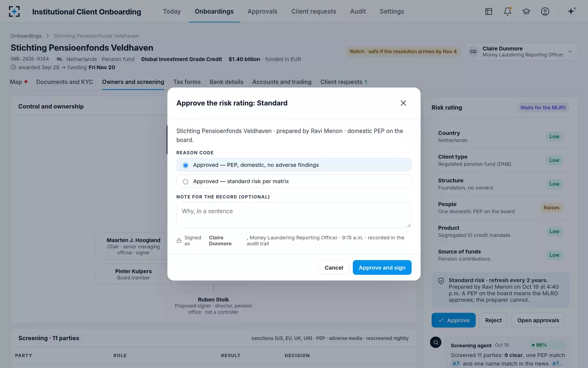
Task: Click the Approve button in Risk rating panel
Action: click(x=454, y=320)
